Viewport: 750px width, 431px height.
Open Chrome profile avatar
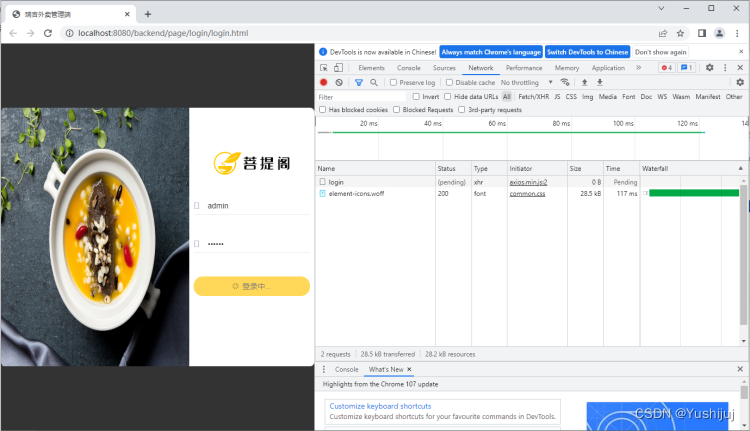[719, 33]
